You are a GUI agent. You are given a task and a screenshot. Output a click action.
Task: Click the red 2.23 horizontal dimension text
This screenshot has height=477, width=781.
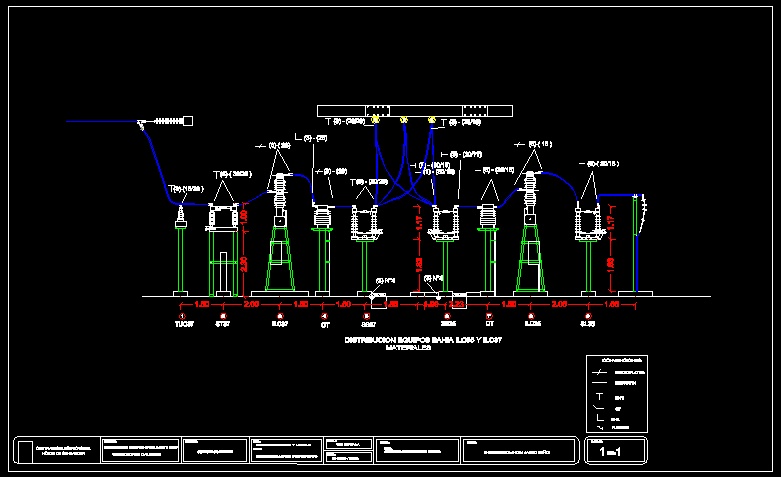456,304
